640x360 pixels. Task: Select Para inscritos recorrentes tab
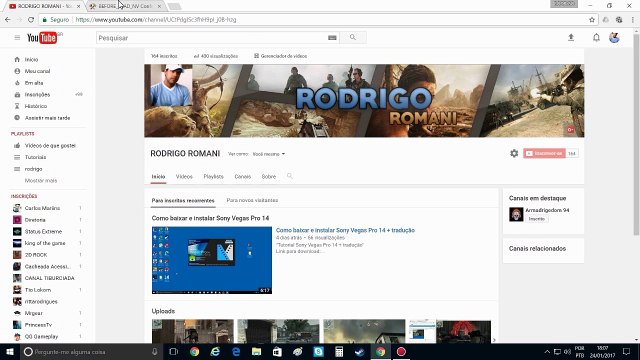pos(183,200)
